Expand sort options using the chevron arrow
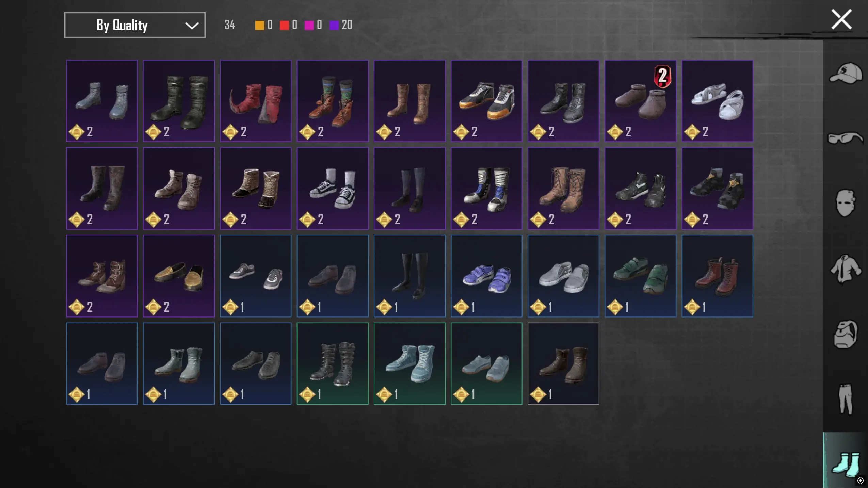The width and height of the screenshot is (868, 488). click(192, 26)
